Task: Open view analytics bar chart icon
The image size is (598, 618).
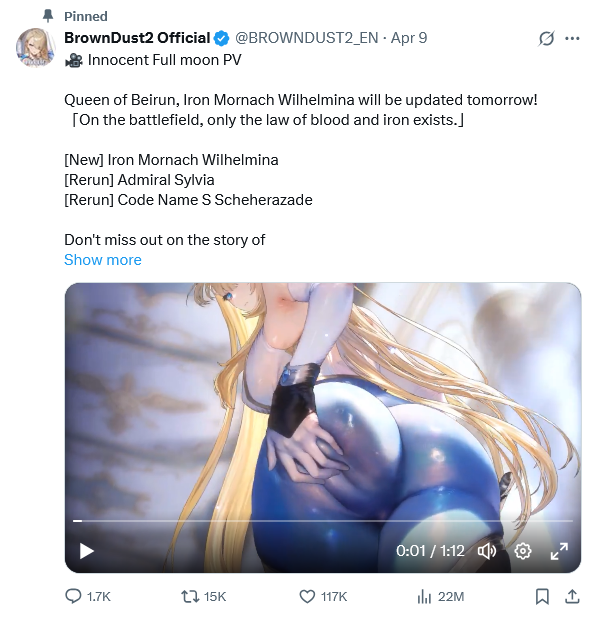Action: coord(424,596)
